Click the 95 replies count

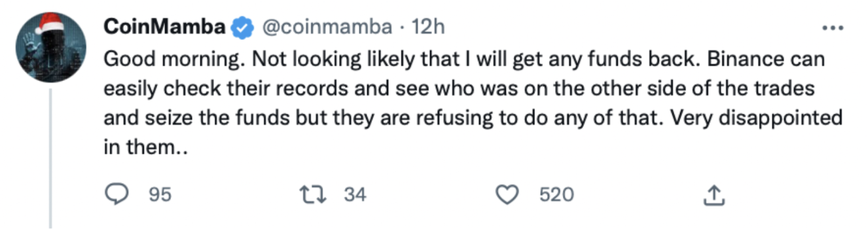tap(160, 195)
